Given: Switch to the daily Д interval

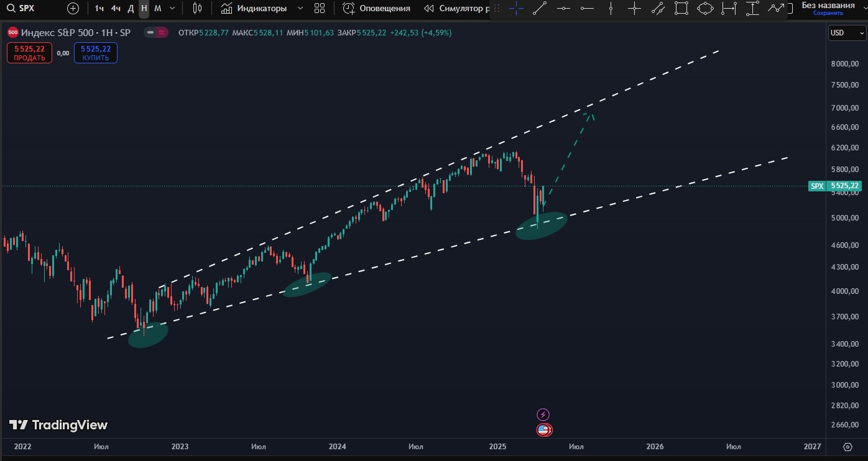Looking at the screenshot, I should point(130,8).
